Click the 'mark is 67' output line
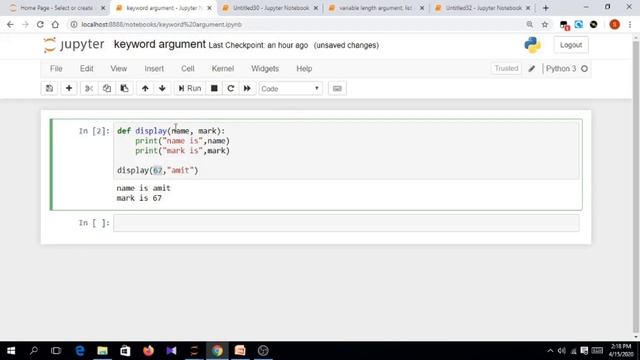This screenshot has width=640, height=360. coord(139,198)
